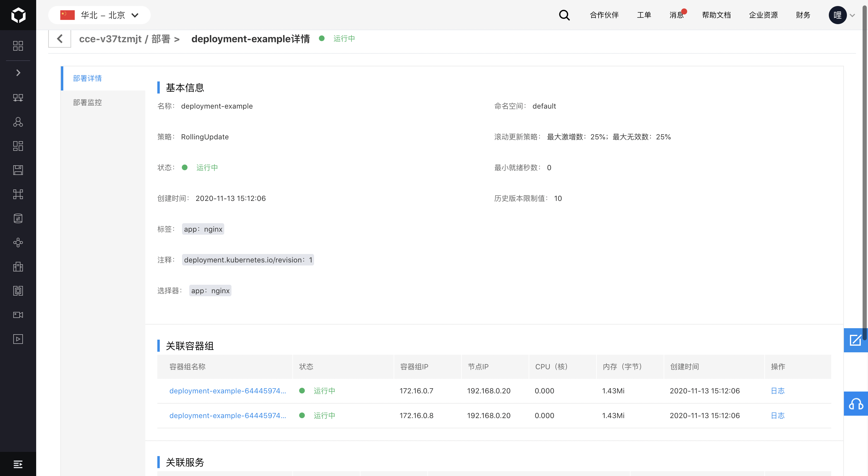Open the database cylinder icon in sidebar
868x476 pixels.
pyautogui.click(x=18, y=218)
